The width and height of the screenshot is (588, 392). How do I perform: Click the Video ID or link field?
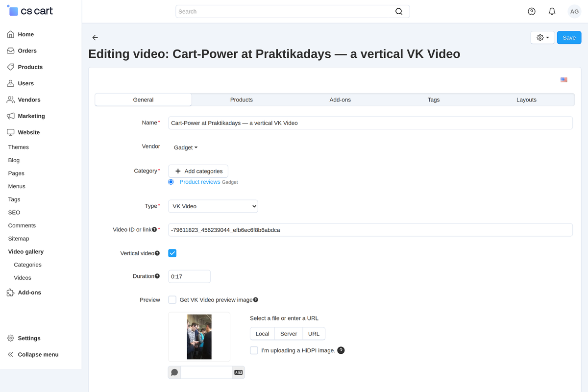tap(370, 230)
